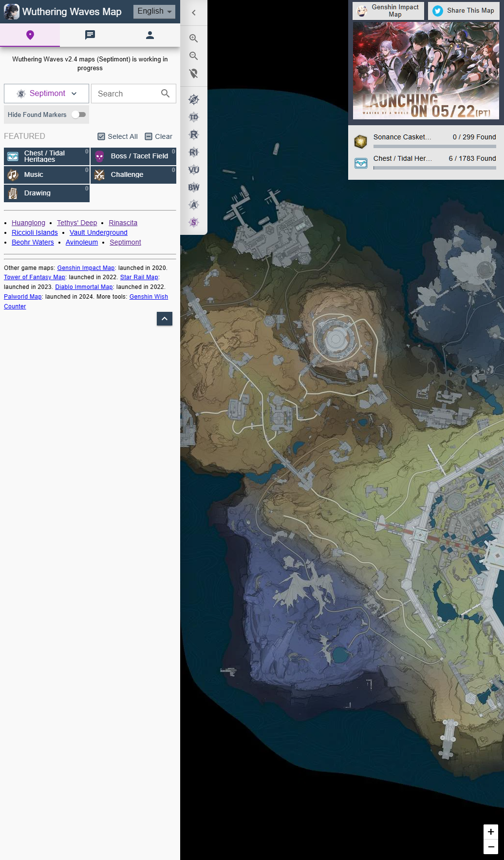Open the Huanglong map link
Image resolution: width=504 pixels, height=860 pixels.
point(28,223)
